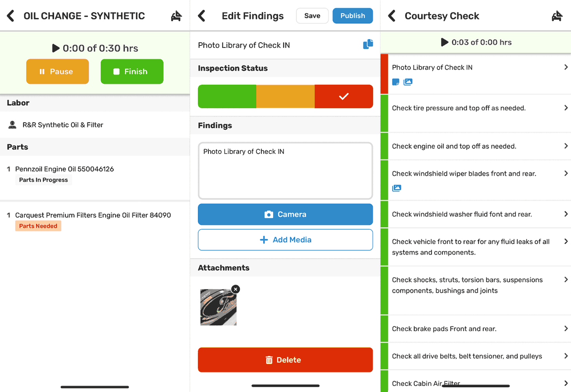Tap the car icon on Courtesy Check header
This screenshot has height=392, width=571.
tap(557, 16)
